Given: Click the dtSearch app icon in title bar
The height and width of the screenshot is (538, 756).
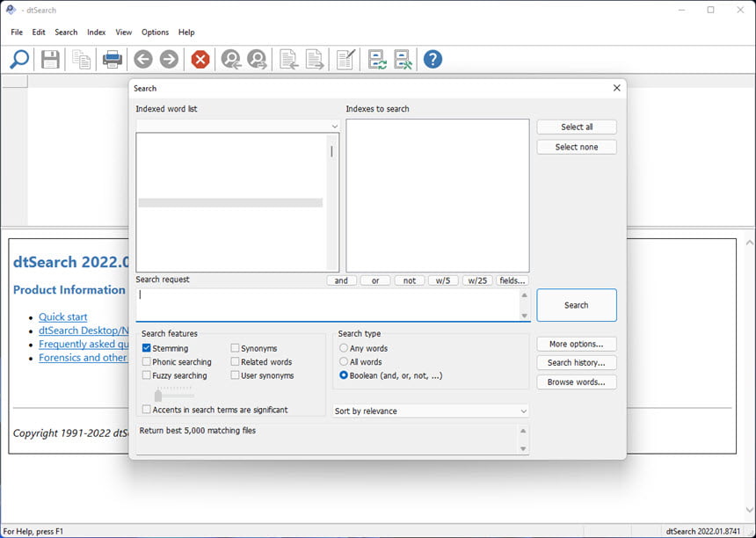Looking at the screenshot, I should point(11,10).
